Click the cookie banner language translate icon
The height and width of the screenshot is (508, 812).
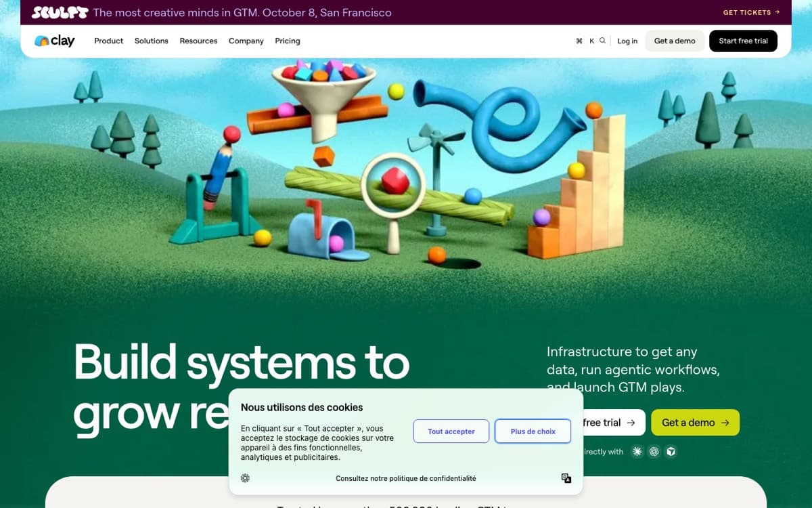point(566,478)
